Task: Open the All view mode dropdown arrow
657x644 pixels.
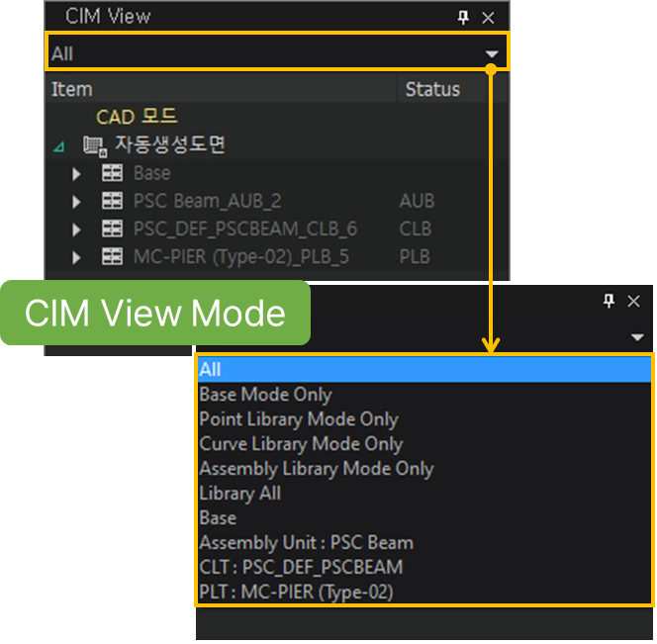Action: (492, 54)
